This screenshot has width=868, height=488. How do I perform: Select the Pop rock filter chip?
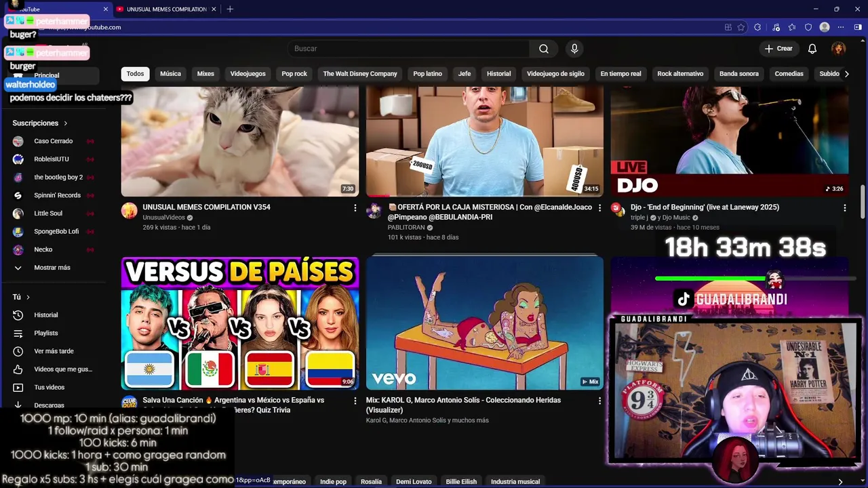tap(294, 74)
